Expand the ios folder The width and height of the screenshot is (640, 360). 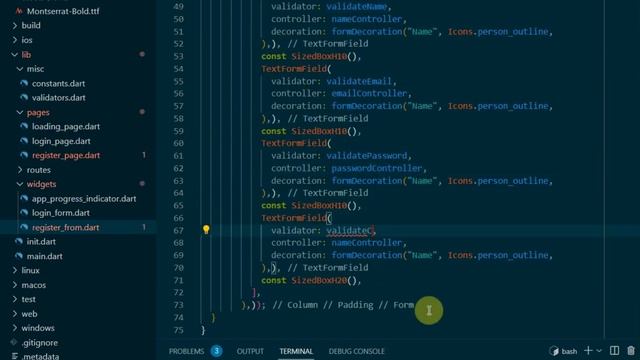tap(27, 40)
